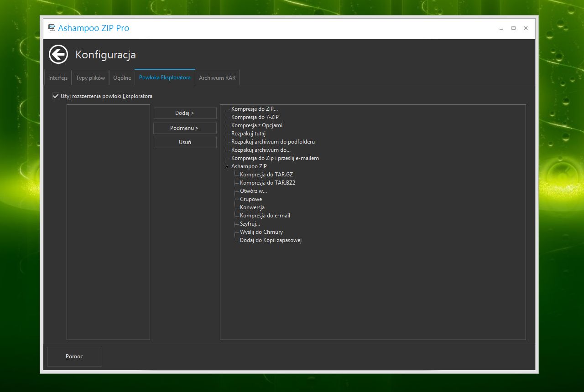Select "Kompresja do ZIP..." tree entry

pyautogui.click(x=255, y=109)
